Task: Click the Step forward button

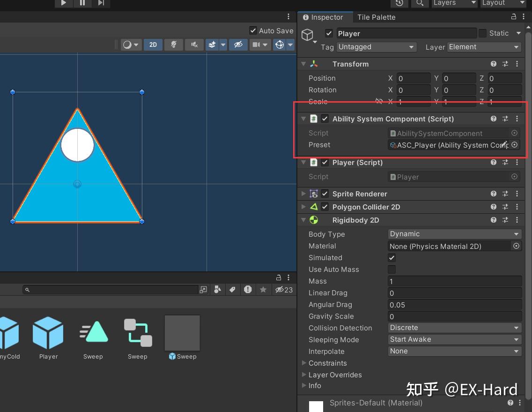Action: pyautogui.click(x=101, y=3)
